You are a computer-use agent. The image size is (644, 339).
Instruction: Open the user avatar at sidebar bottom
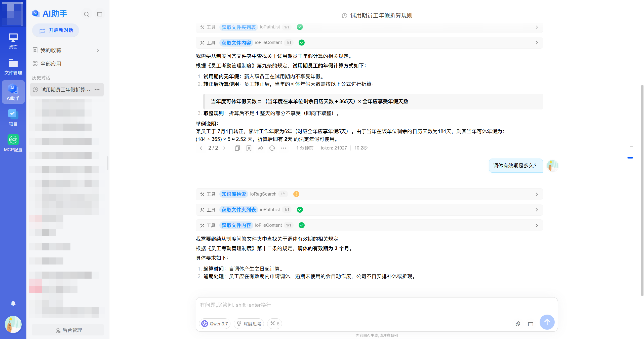(x=13, y=324)
